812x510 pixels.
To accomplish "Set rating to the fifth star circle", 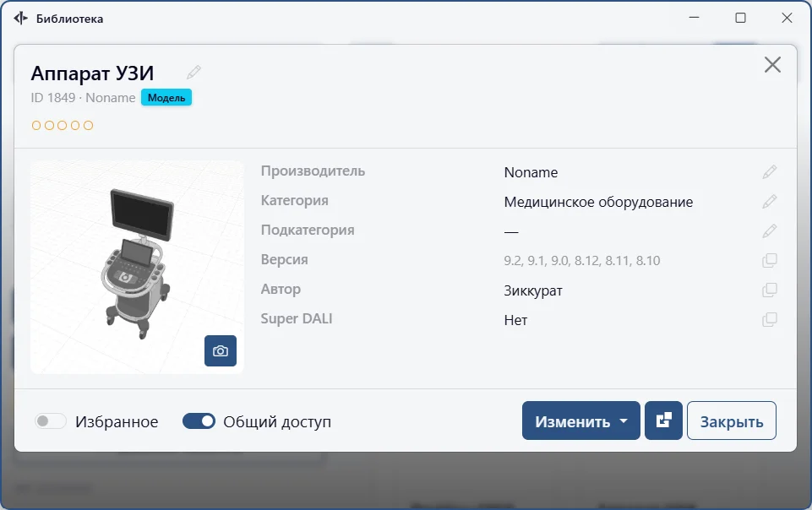I will (x=89, y=125).
